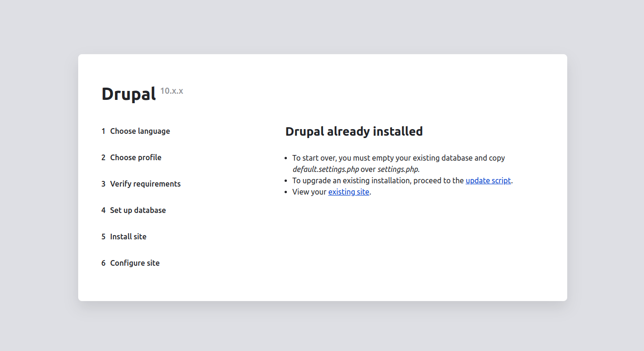644x351 pixels.
Task: Click the 'View your' text
Action: (x=309, y=192)
